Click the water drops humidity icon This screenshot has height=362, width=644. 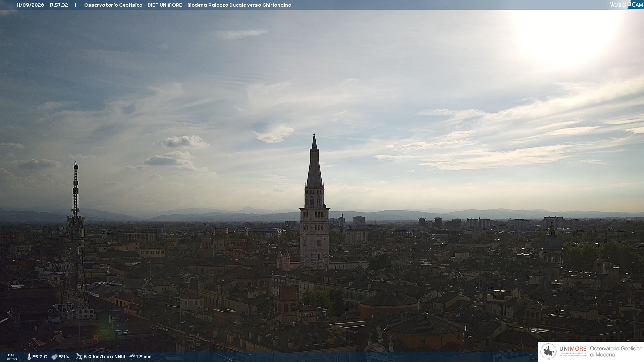pos(54,357)
